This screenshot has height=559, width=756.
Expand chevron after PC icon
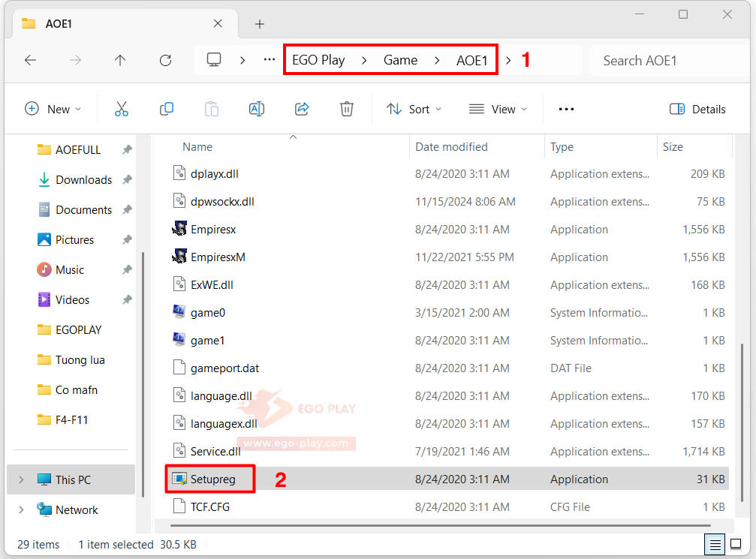click(242, 61)
